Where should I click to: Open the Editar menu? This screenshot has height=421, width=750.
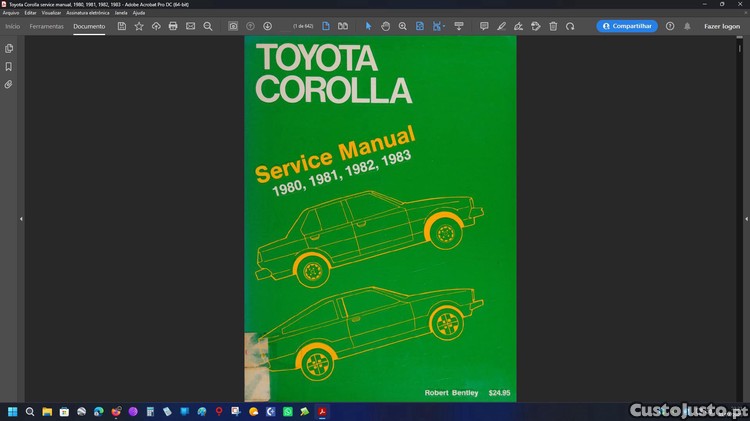31,13
